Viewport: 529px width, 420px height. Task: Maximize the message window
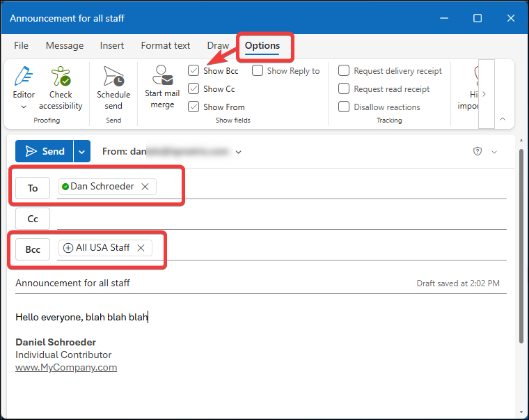coord(477,18)
